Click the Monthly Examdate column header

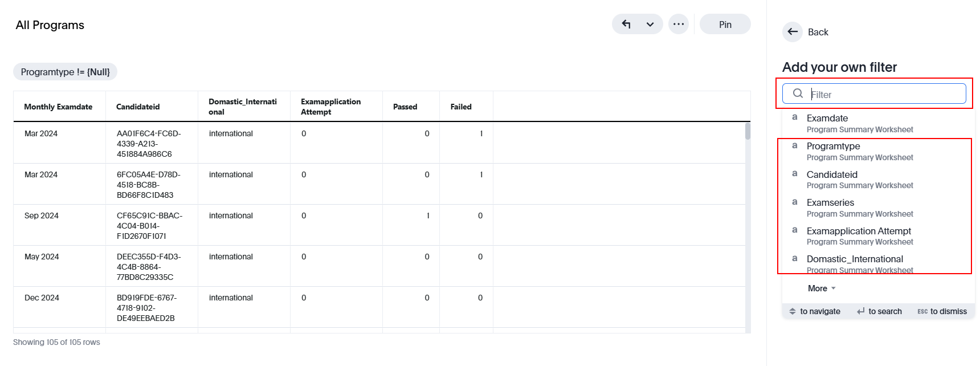58,107
